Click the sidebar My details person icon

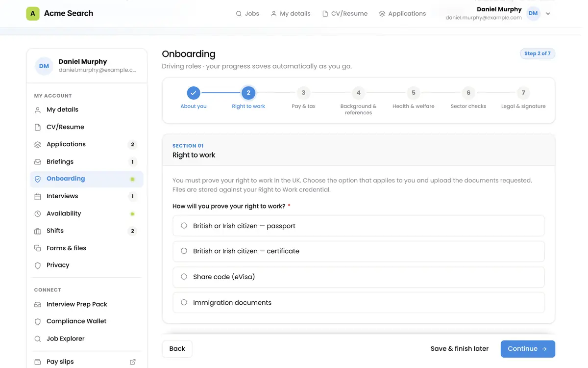tap(38, 110)
